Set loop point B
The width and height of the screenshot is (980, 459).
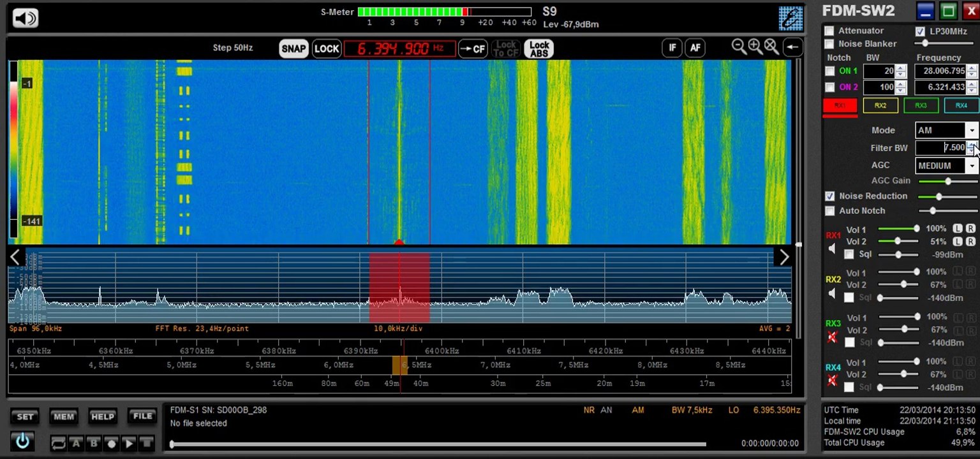(94, 443)
